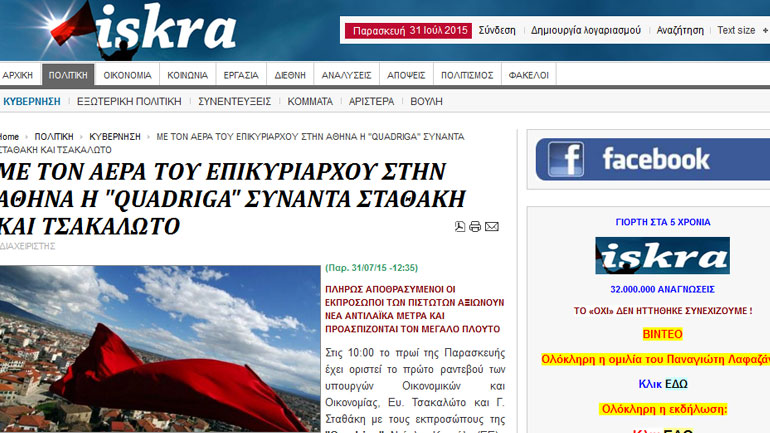Click the print article icon
This screenshot has width=770, height=433.
pyautogui.click(x=475, y=226)
